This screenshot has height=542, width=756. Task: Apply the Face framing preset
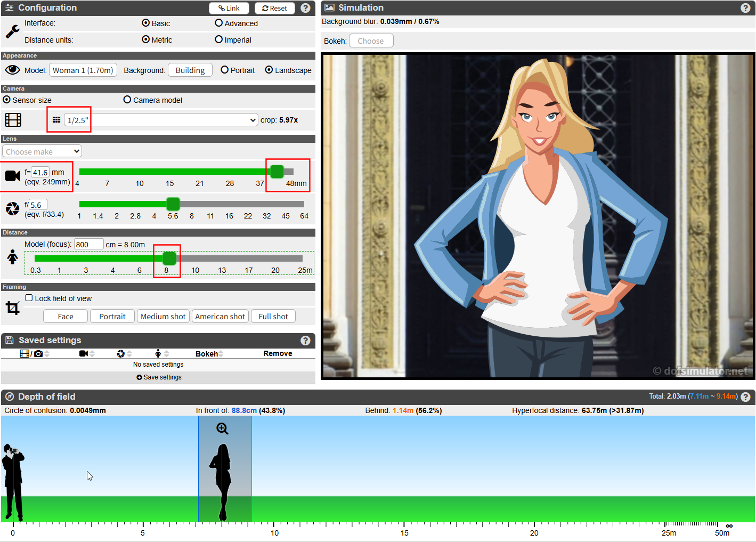pos(66,317)
